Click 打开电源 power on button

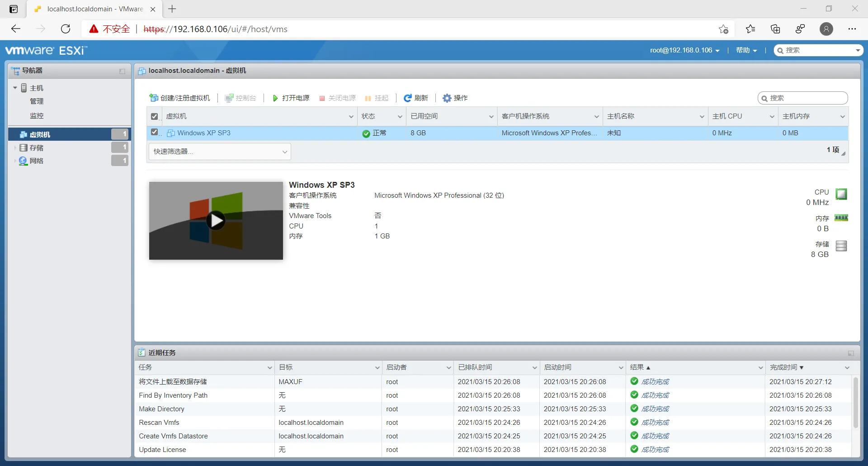tap(291, 98)
